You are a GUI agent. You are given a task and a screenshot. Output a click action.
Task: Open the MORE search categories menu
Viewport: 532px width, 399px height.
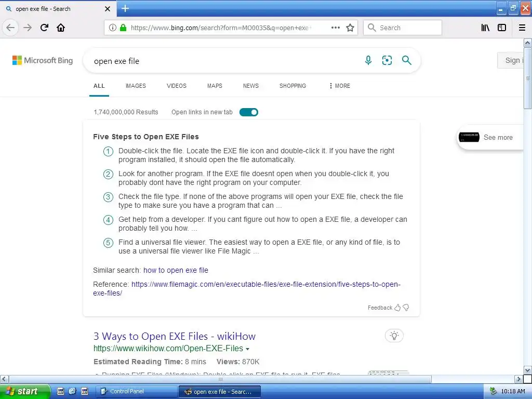pos(340,86)
